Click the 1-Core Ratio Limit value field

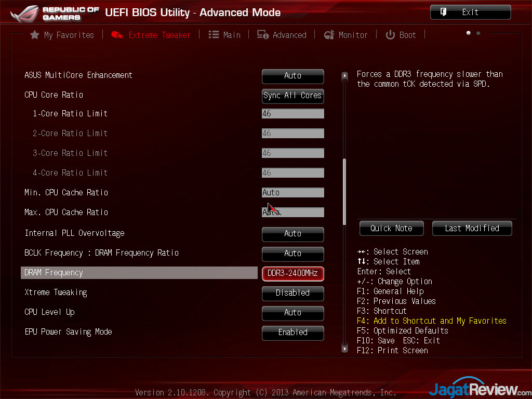[x=293, y=114]
